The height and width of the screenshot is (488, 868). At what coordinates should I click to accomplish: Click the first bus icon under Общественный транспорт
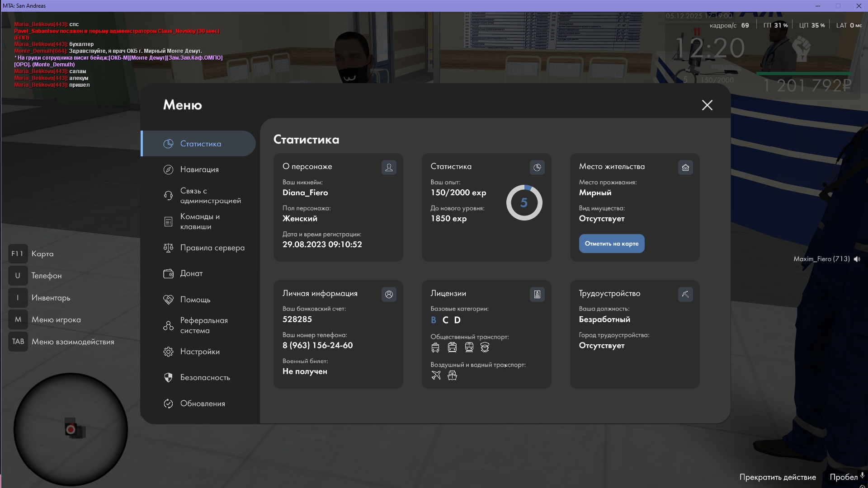coord(435,347)
